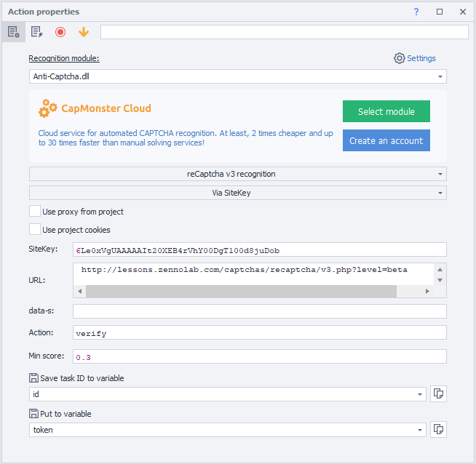
Task: Click the red record breakpoint icon
Action: (x=60, y=32)
